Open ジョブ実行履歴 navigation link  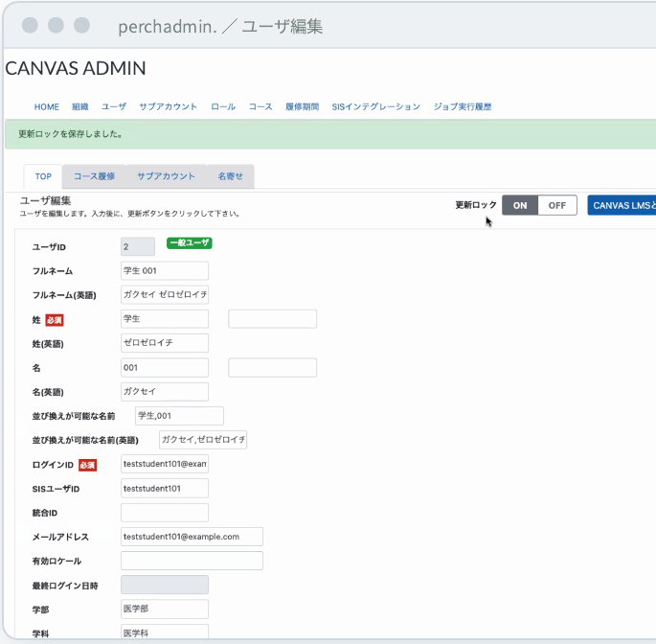(x=463, y=106)
